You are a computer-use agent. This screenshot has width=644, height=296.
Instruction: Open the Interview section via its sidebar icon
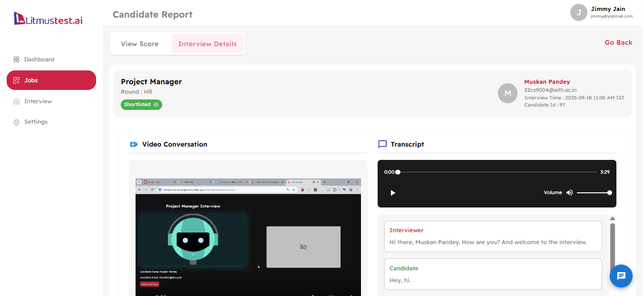(16, 101)
